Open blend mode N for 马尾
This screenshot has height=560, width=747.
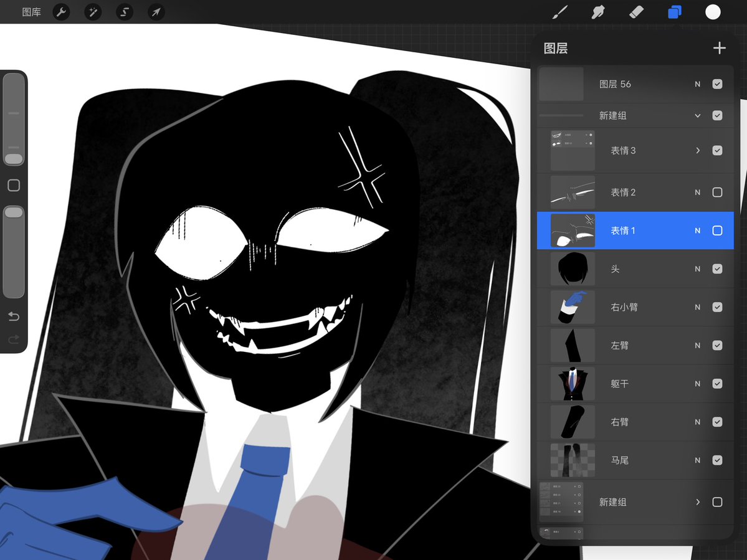click(697, 460)
